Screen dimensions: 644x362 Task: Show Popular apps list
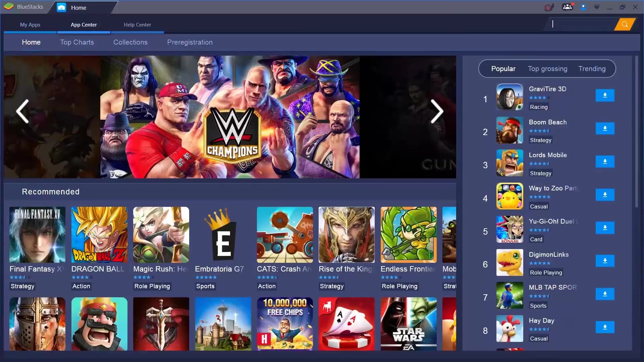point(503,69)
